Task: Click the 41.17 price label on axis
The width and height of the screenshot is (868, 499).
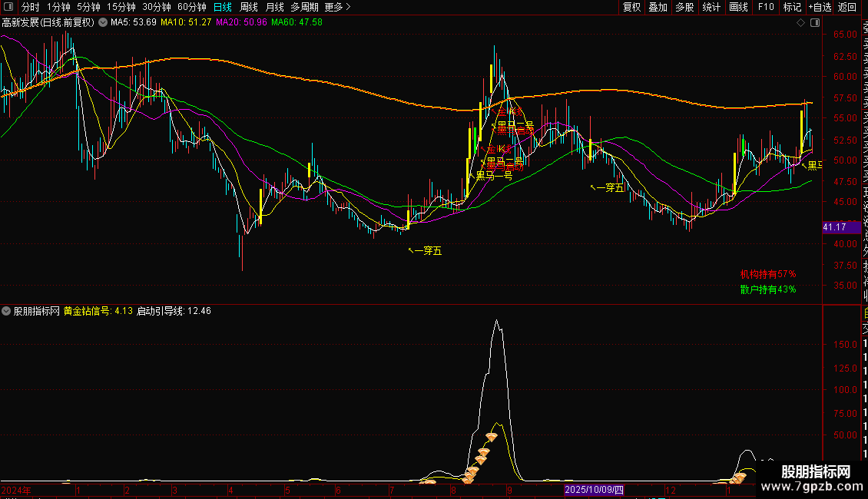Action: 833,227
